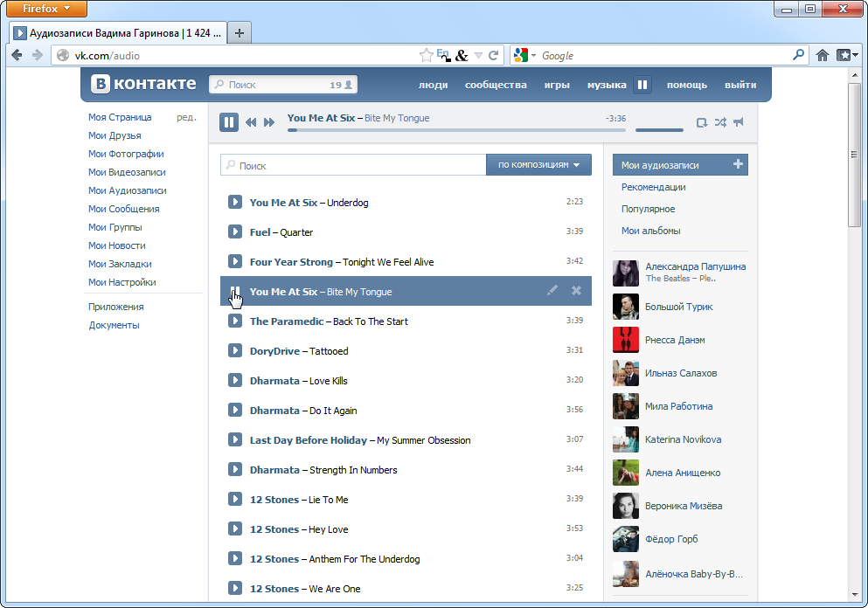The height and width of the screenshot is (608, 868).
Task: Skip to the next track in the player
Action: tap(269, 122)
